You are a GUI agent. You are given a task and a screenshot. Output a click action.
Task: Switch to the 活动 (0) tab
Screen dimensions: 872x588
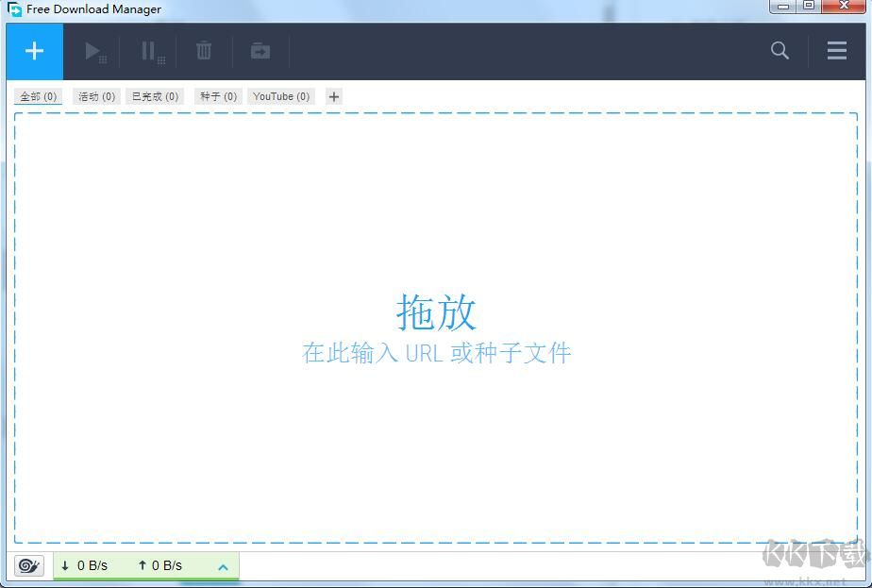click(x=95, y=95)
